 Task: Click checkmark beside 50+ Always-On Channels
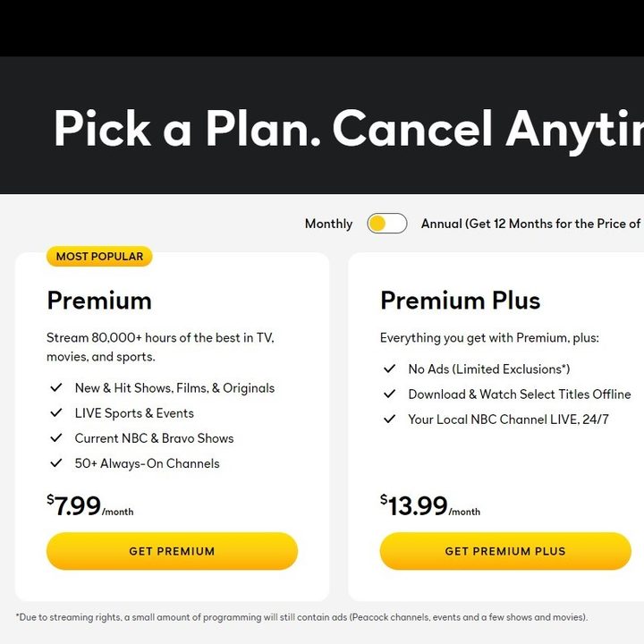coord(55,463)
